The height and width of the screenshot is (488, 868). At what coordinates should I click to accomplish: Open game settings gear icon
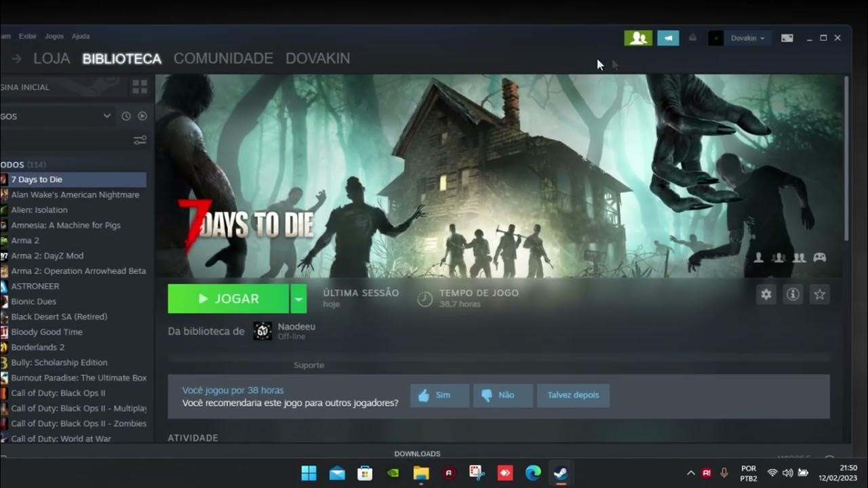[766, 294]
